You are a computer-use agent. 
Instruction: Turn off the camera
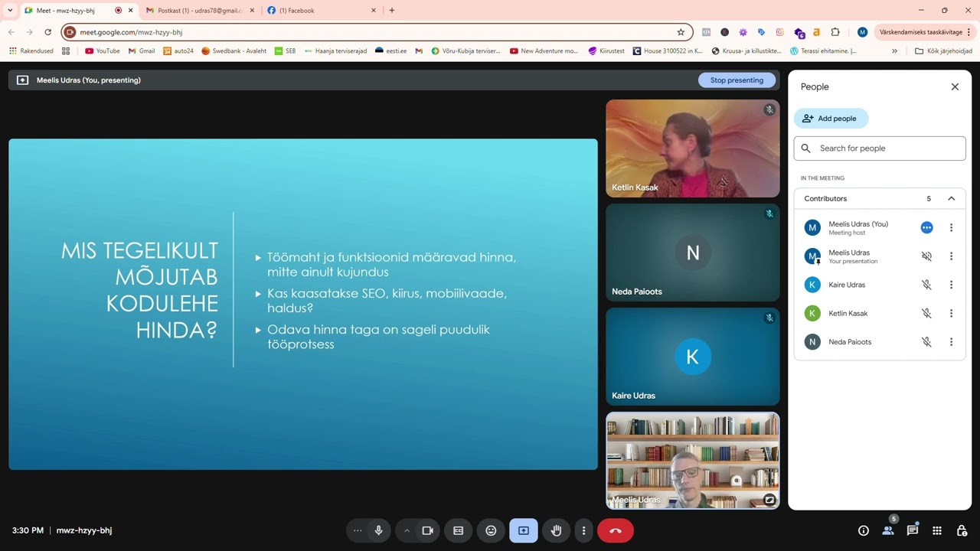427,530
